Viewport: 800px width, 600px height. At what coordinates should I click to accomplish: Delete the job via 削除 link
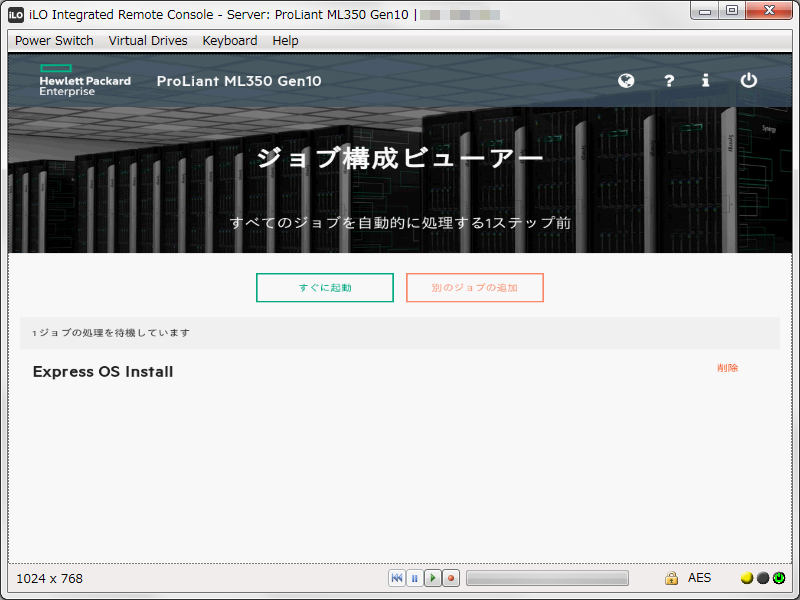click(727, 368)
